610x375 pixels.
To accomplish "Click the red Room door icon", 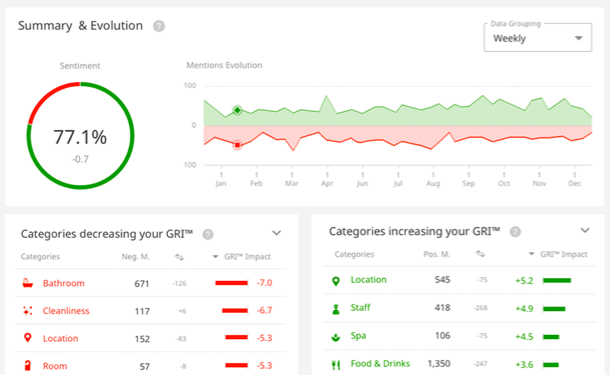I will (x=27, y=365).
